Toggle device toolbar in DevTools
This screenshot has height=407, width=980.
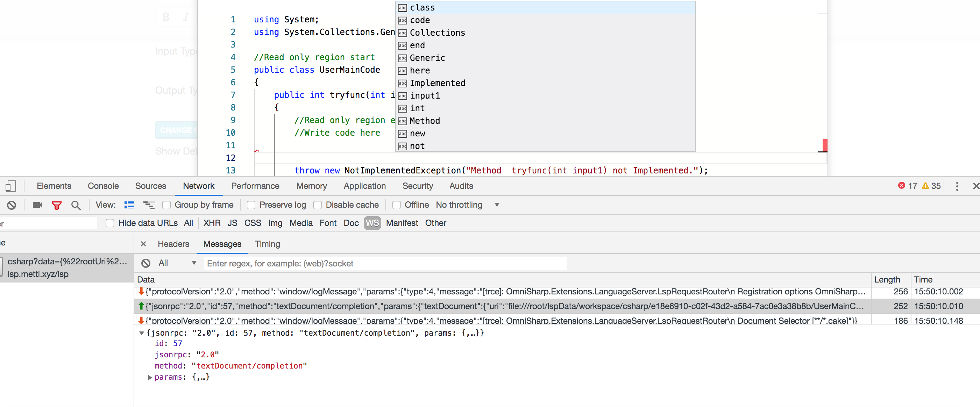pos(10,186)
